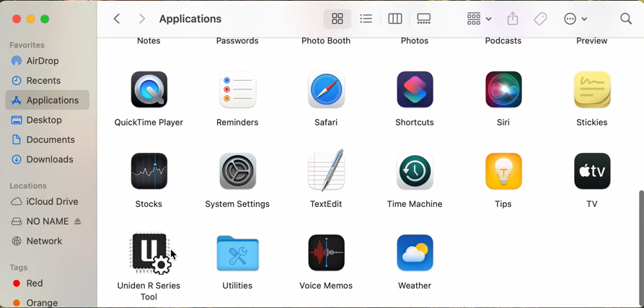
Task: Click the Preview app label
Action: [x=592, y=40]
